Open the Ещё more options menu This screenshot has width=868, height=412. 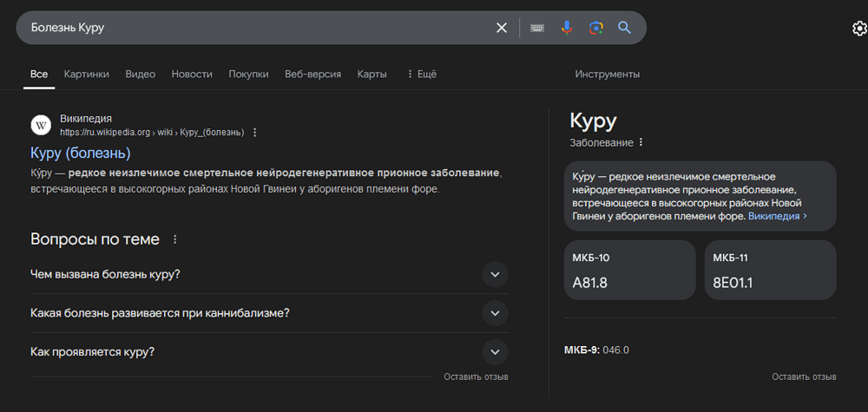tap(422, 74)
